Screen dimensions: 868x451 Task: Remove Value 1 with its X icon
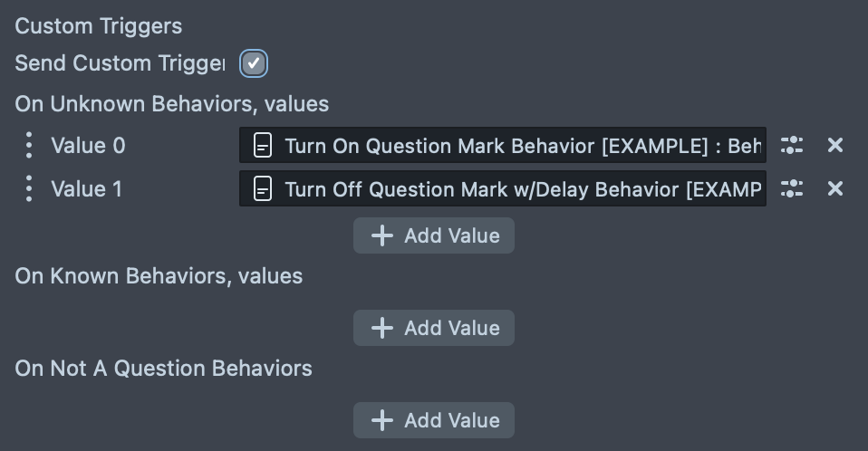[835, 188]
